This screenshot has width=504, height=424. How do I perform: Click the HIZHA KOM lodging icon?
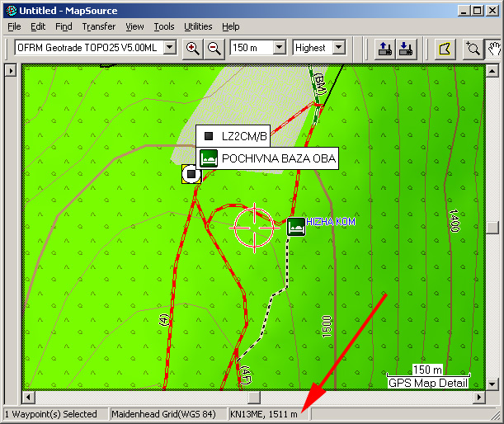[296, 227]
